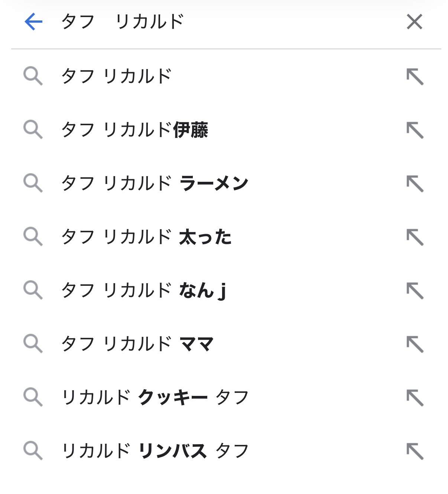Pick suggestion タフ リカルド なんj
The height and width of the screenshot is (494, 448).
pyautogui.click(x=144, y=290)
